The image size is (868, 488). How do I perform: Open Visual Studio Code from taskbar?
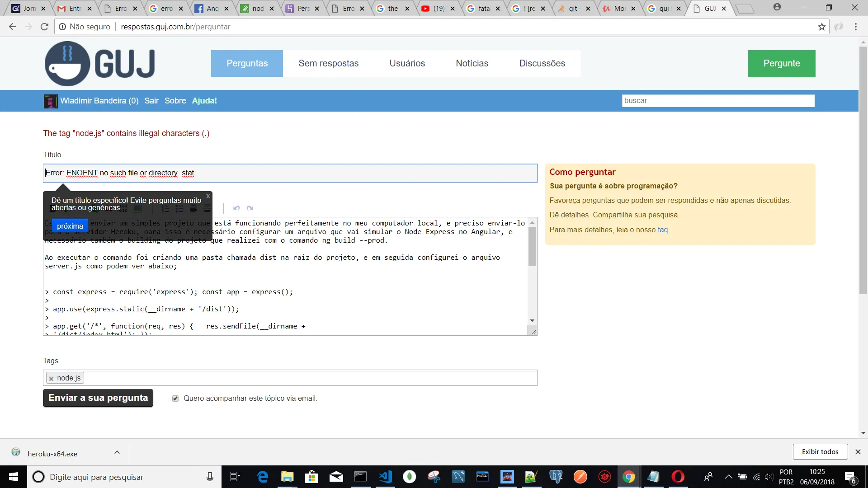click(385, 477)
